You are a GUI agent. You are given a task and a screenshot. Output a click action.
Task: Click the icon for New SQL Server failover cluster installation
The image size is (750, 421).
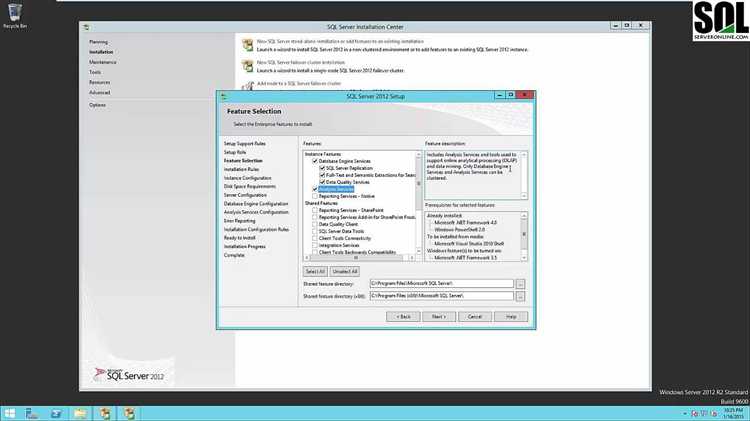[247, 66]
